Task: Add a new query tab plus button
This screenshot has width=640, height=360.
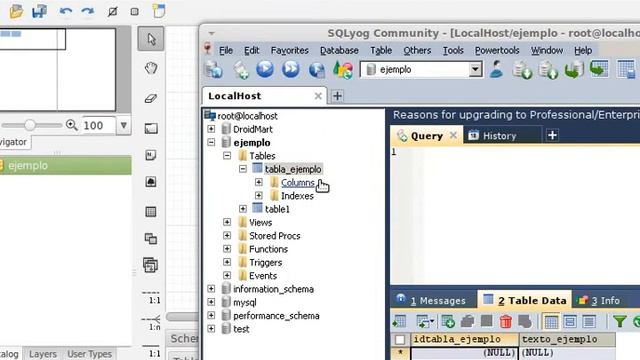Action: [552, 135]
